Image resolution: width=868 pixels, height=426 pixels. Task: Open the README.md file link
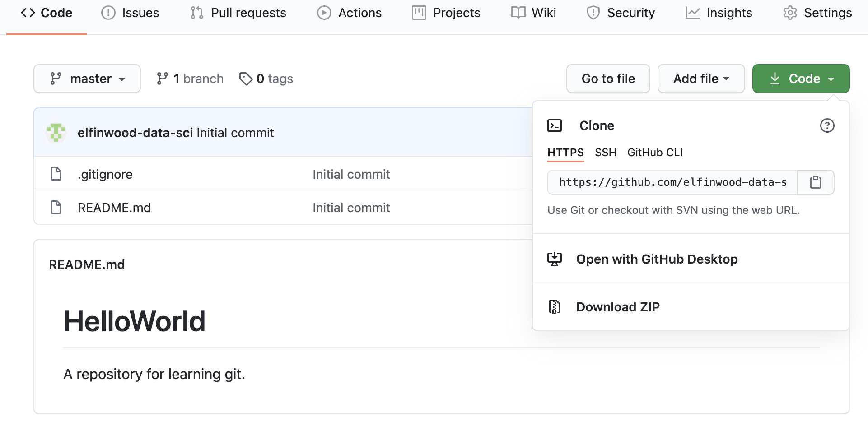point(114,208)
